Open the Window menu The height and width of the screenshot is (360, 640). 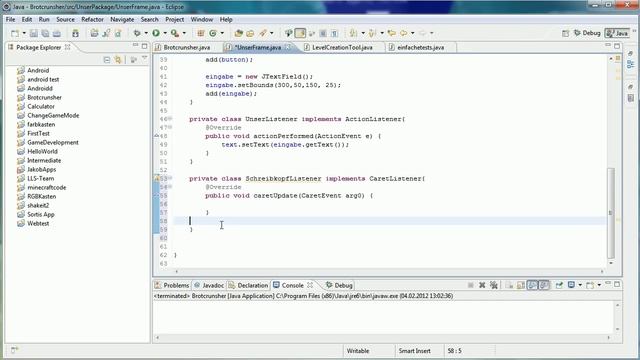tap(202, 19)
